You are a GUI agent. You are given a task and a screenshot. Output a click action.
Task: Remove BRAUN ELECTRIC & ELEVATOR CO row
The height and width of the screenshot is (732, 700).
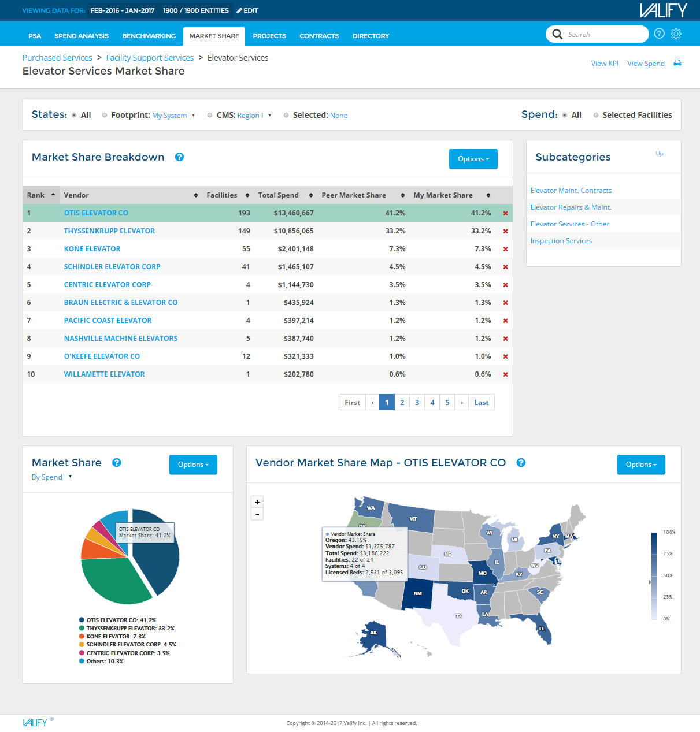(505, 303)
